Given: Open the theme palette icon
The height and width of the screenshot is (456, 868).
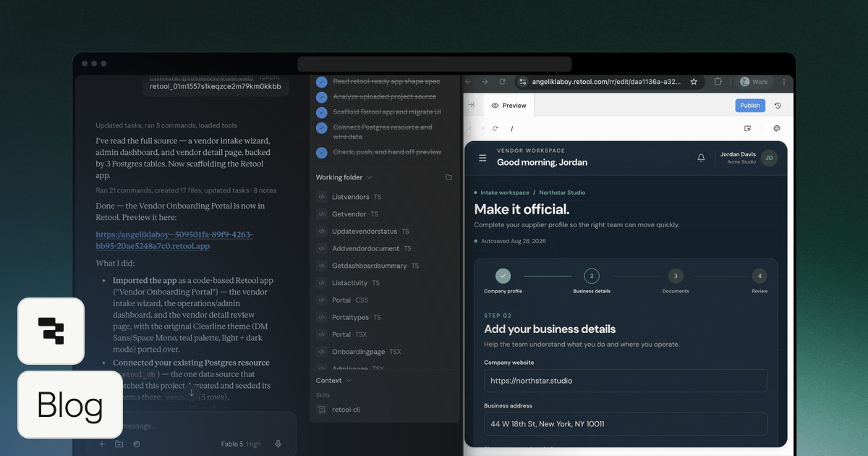Looking at the screenshot, I should [x=777, y=128].
